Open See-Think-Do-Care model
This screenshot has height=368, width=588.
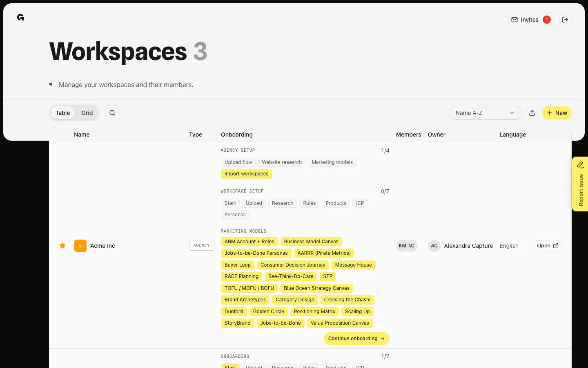(291, 276)
